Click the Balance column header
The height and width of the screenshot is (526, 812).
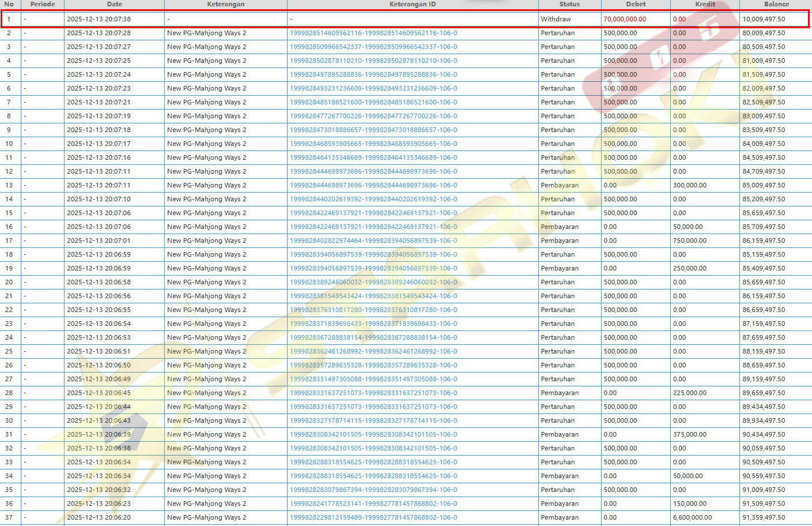point(776,4)
